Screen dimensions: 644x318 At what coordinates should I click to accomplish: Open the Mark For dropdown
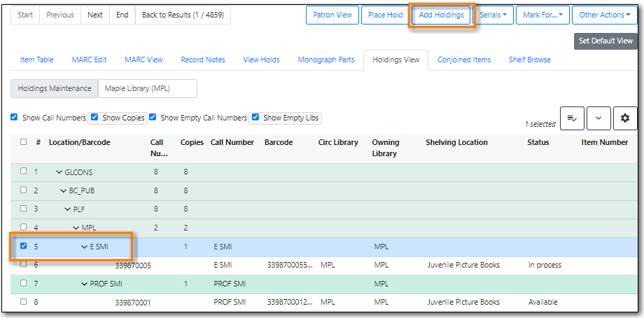click(x=542, y=15)
